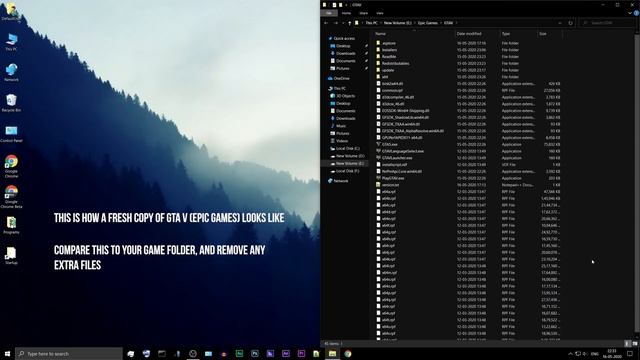
Task: Select the PlayGTAV.exe file icon
Action: 378,178
